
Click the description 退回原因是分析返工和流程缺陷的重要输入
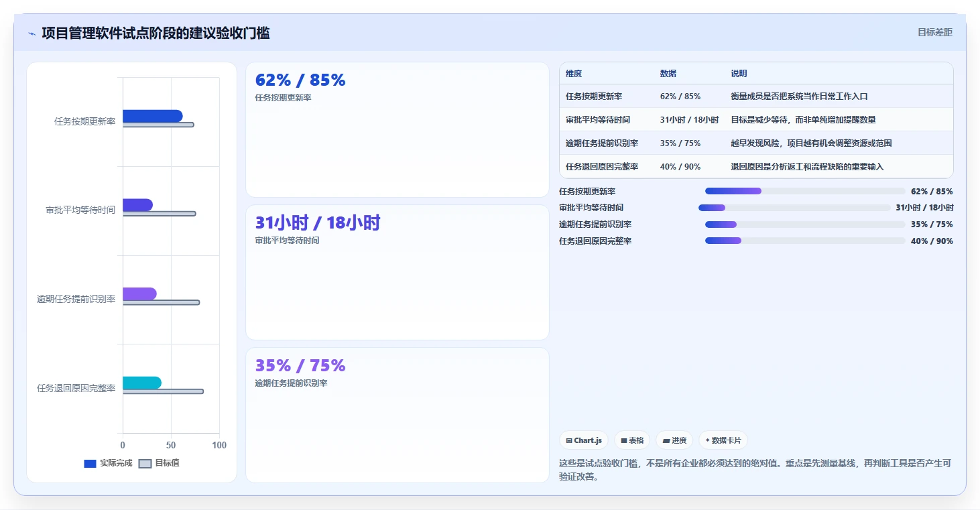(x=807, y=167)
